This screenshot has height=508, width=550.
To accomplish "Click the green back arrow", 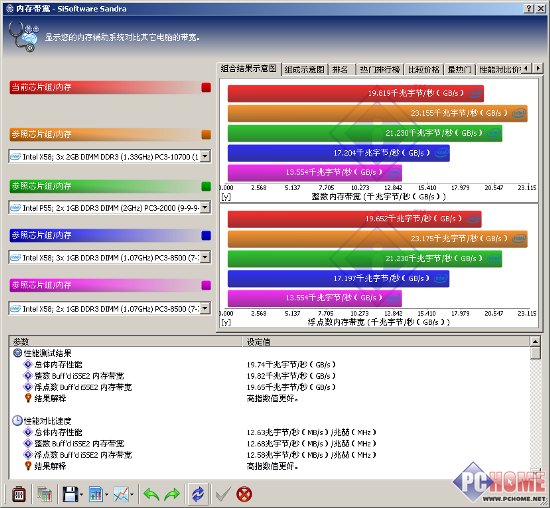I will pos(151,494).
